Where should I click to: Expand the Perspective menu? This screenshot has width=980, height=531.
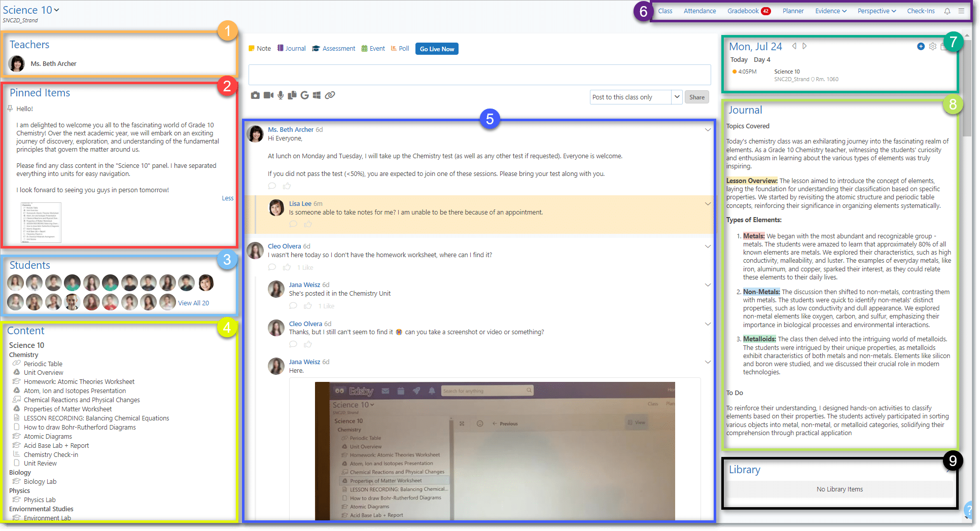point(877,11)
